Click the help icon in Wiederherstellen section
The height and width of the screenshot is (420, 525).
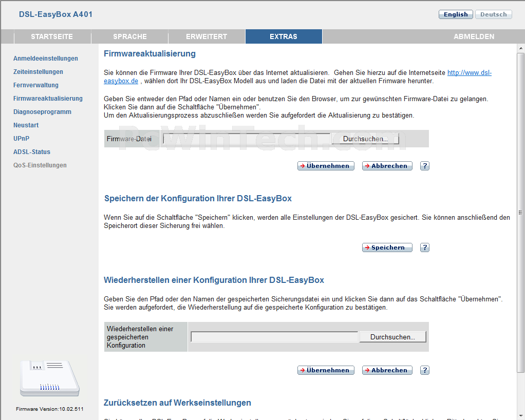[424, 370]
